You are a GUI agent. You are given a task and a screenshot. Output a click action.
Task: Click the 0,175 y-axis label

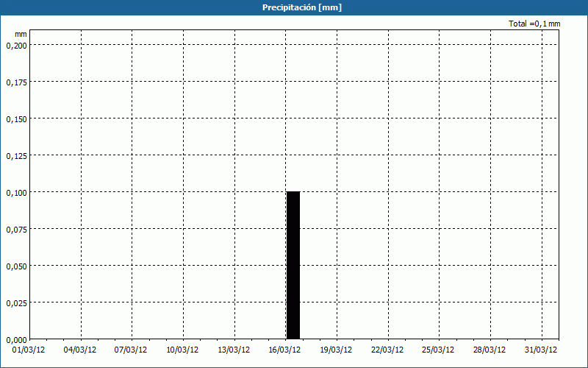pos(16,82)
